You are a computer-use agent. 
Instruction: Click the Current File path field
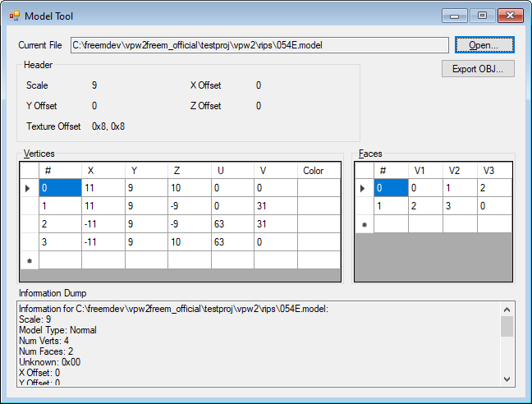pos(259,45)
